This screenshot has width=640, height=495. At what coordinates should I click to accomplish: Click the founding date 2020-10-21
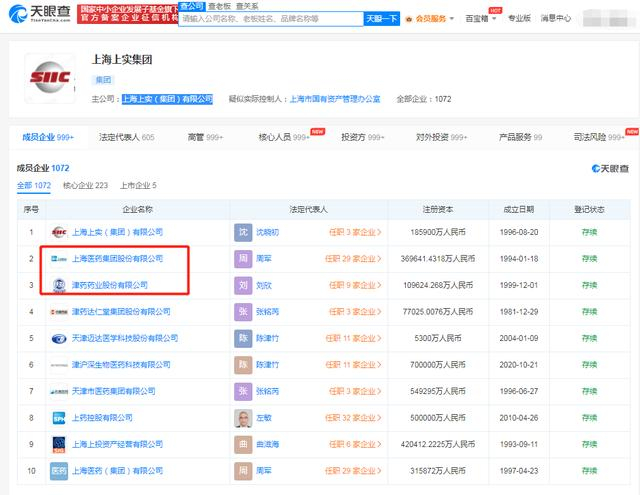(519, 365)
